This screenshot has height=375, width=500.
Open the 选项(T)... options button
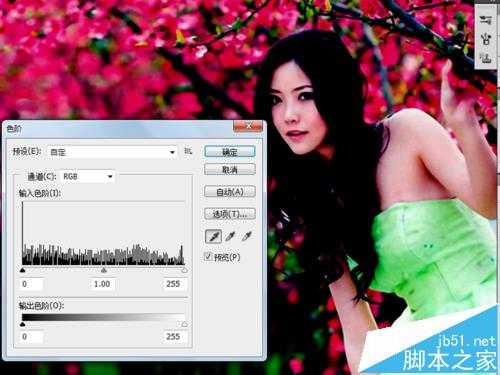tap(230, 214)
